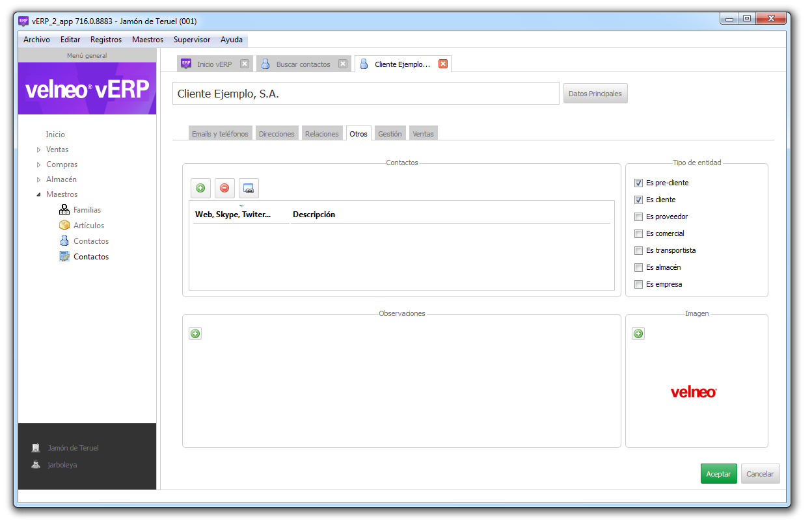Click the Cancelar button
This screenshot has width=812, height=524.
click(760, 474)
